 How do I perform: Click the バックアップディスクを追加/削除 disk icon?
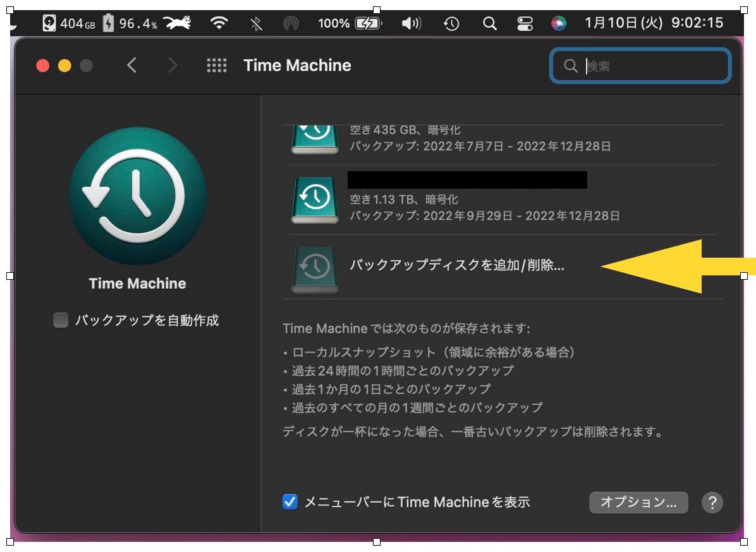point(315,269)
